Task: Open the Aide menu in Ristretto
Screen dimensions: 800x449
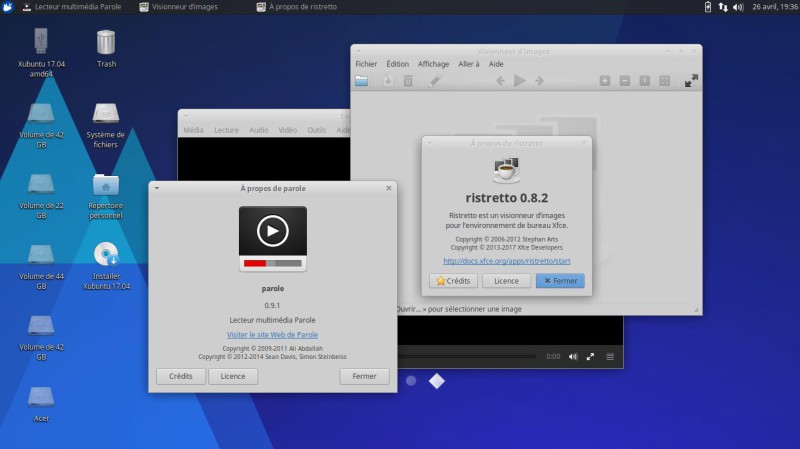Action: (x=496, y=64)
